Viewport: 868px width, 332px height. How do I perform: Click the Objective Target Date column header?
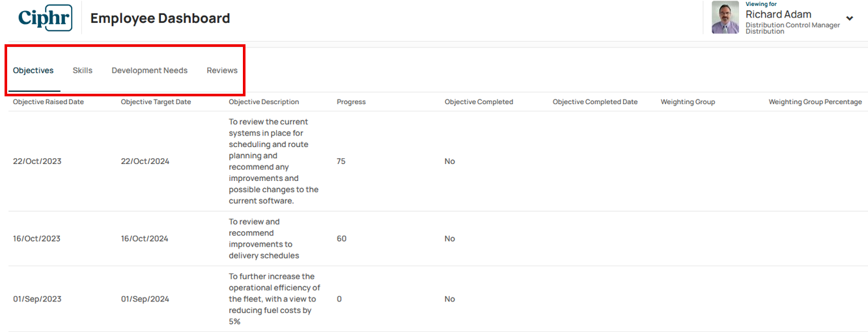[x=156, y=102]
